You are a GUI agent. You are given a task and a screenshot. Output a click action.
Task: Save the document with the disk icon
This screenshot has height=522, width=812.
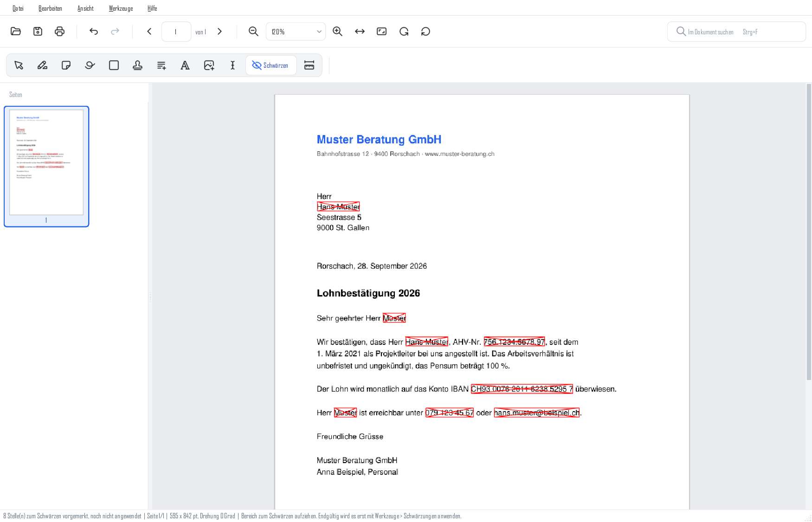[x=38, y=32]
